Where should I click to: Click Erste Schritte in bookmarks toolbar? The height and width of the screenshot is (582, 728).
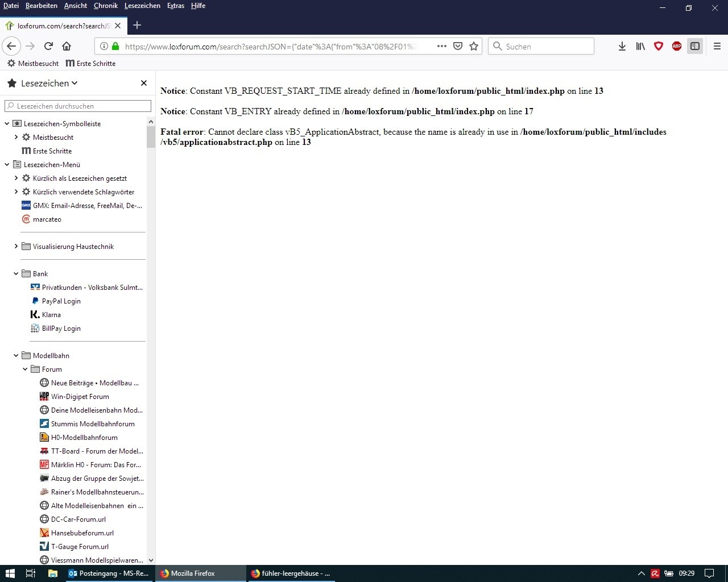(x=90, y=63)
